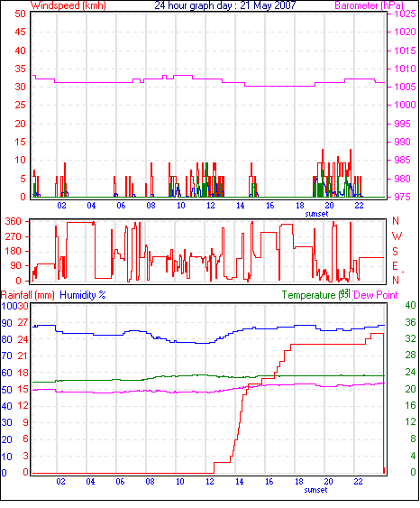420x508 pixels.
Task: Click hour 02 tick on bottom graph
Action: pyautogui.click(x=60, y=482)
